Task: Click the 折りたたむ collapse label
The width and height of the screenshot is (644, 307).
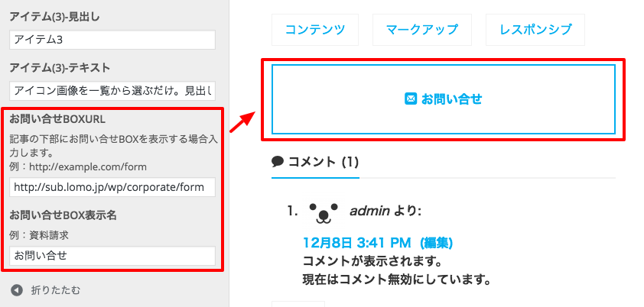Action: pos(55,290)
